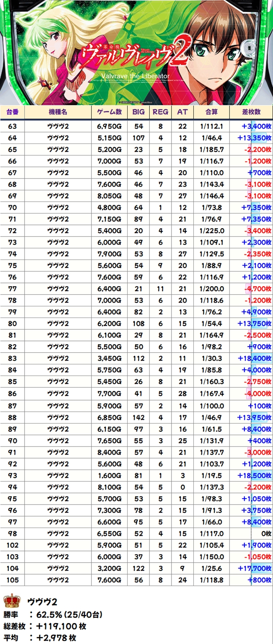Click the AT column header
The width and height of the screenshot is (273, 644).
(182, 112)
